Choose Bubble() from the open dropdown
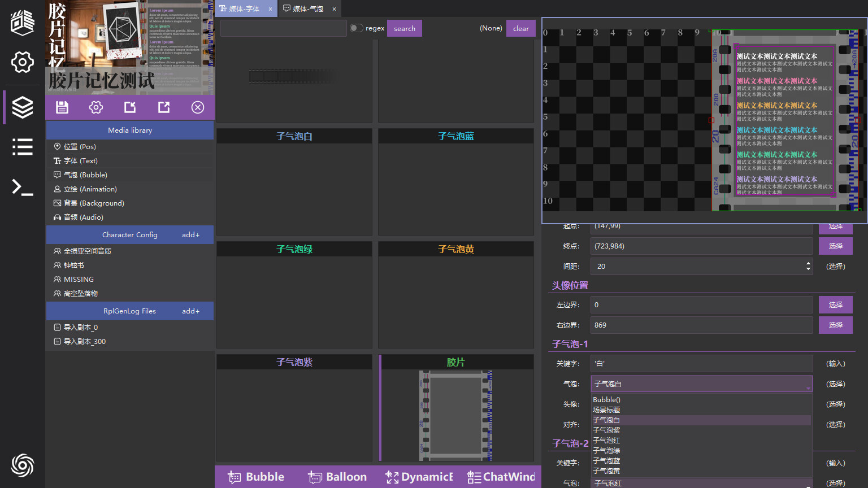 point(606,399)
